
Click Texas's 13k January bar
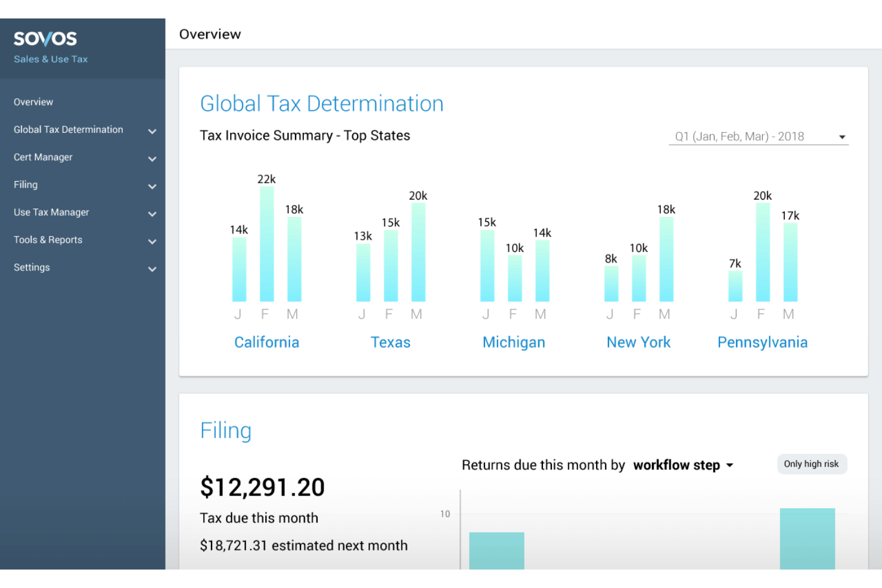pos(364,273)
